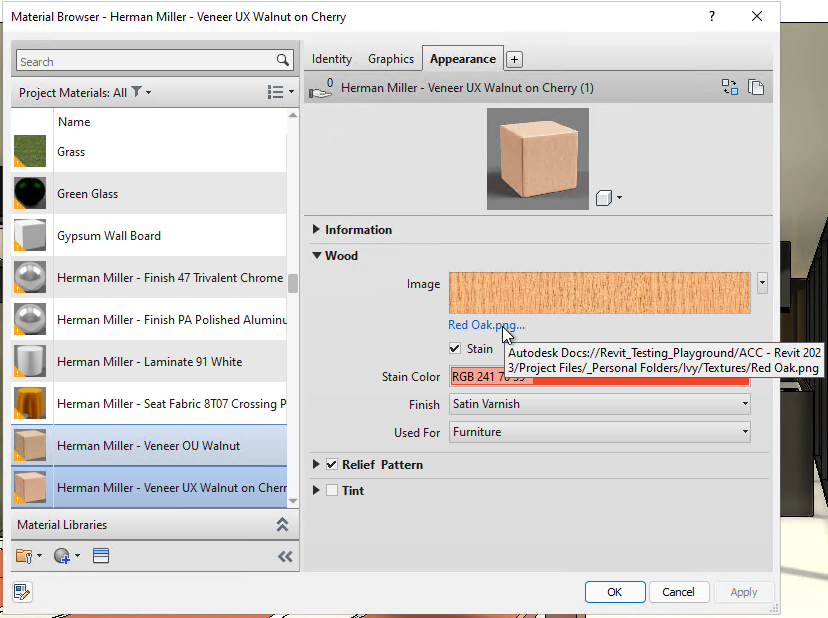Screen dimensions: 828x618
Task: Duplicate this appearance asset
Action: pyautogui.click(x=756, y=87)
